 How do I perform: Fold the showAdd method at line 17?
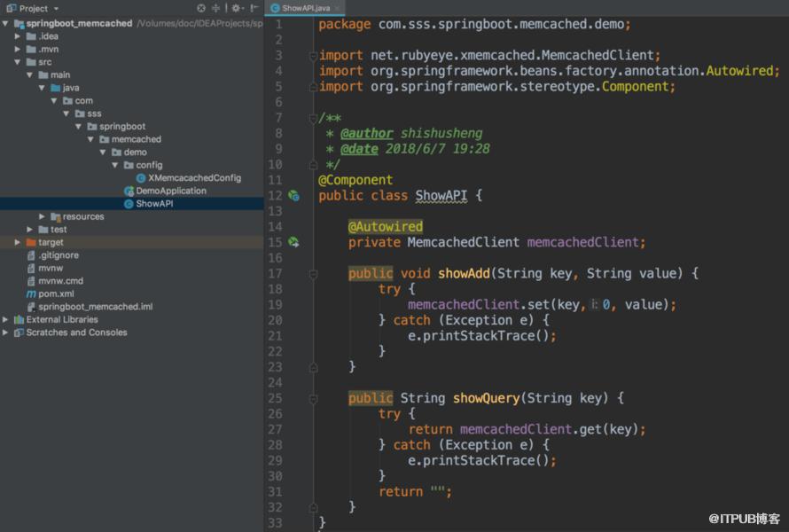[313, 274]
